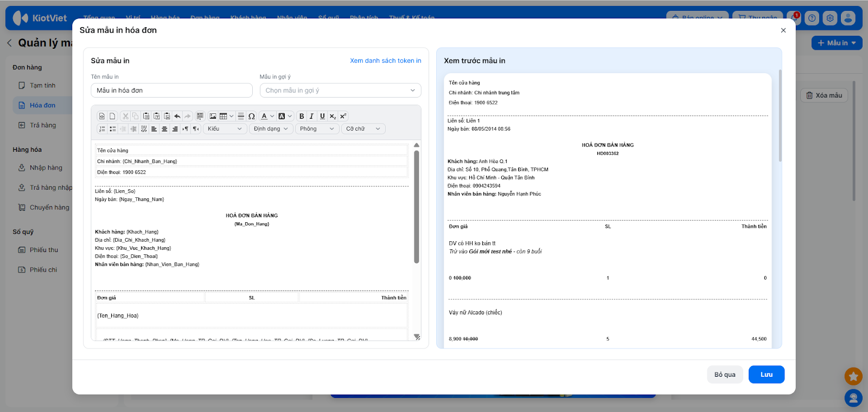Click the Select all icon in toolbar
868x412 pixels.
(200, 116)
